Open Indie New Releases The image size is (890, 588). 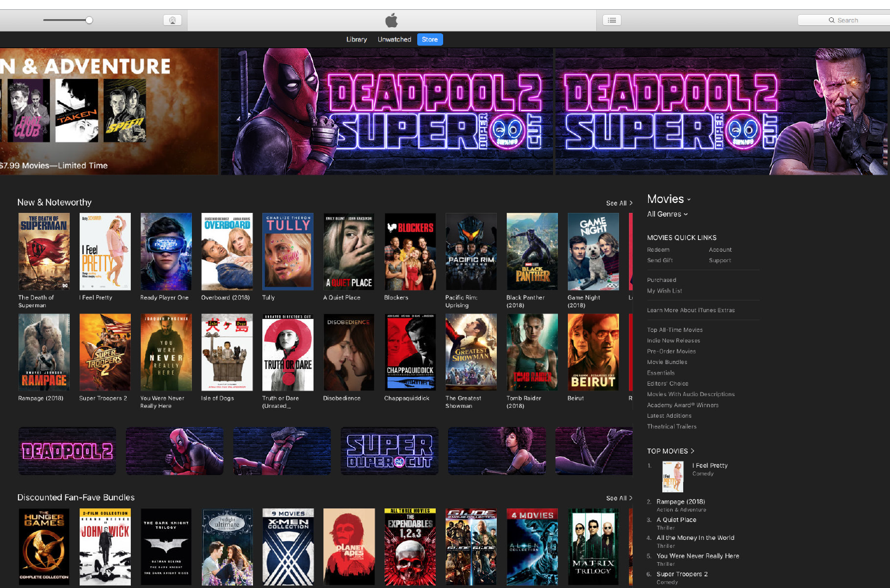(673, 341)
